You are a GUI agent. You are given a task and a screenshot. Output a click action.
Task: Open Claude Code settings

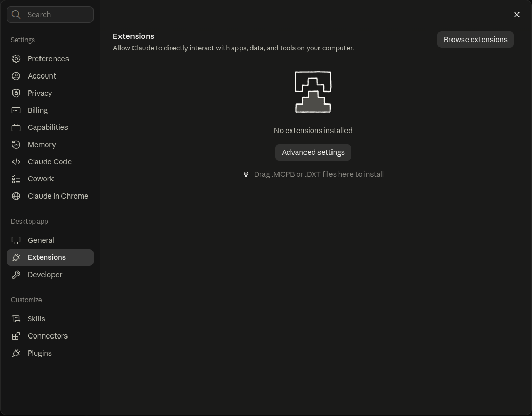pos(50,162)
